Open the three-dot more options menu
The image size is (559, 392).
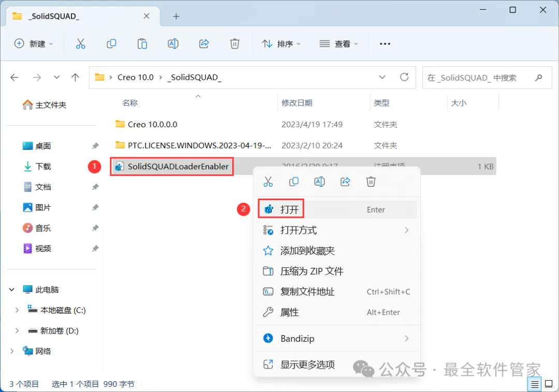(x=385, y=44)
